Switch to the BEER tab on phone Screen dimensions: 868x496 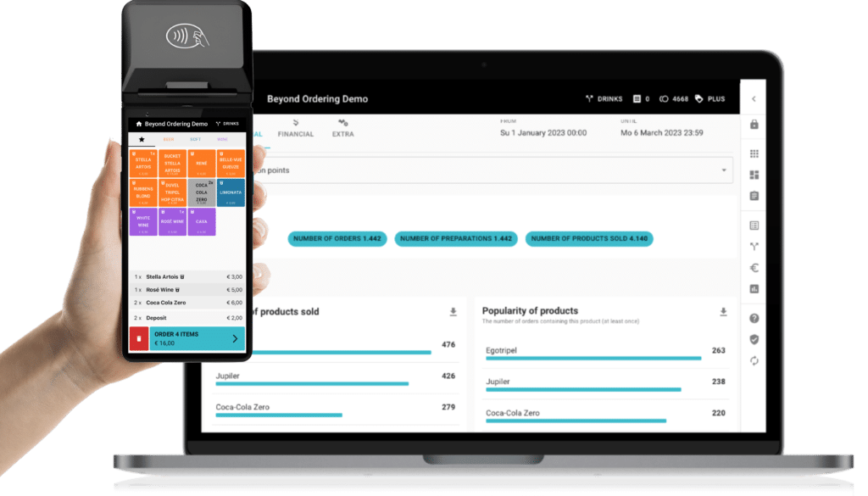[x=169, y=140]
